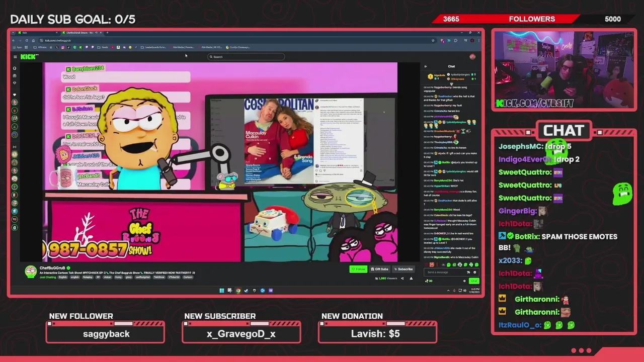Viewport: 644px width, 362px height.
Task: Open the green Kick bookmark icon
Action: coord(80,47)
